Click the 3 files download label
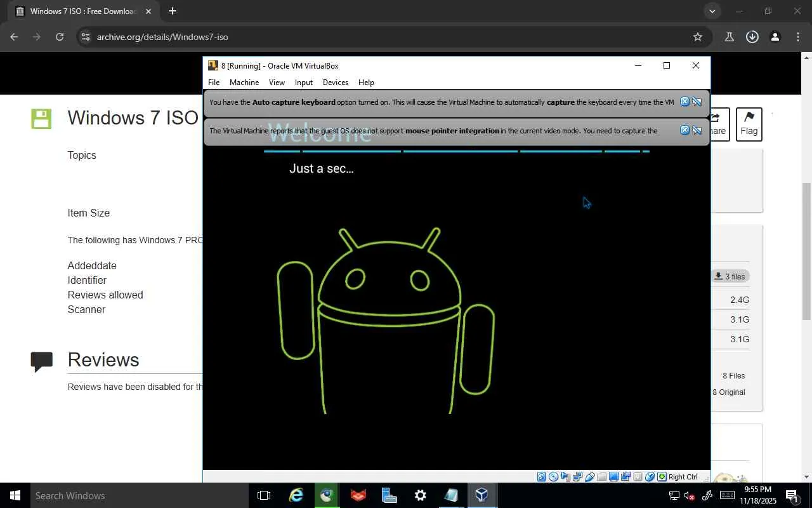The width and height of the screenshot is (812, 508). 731,276
